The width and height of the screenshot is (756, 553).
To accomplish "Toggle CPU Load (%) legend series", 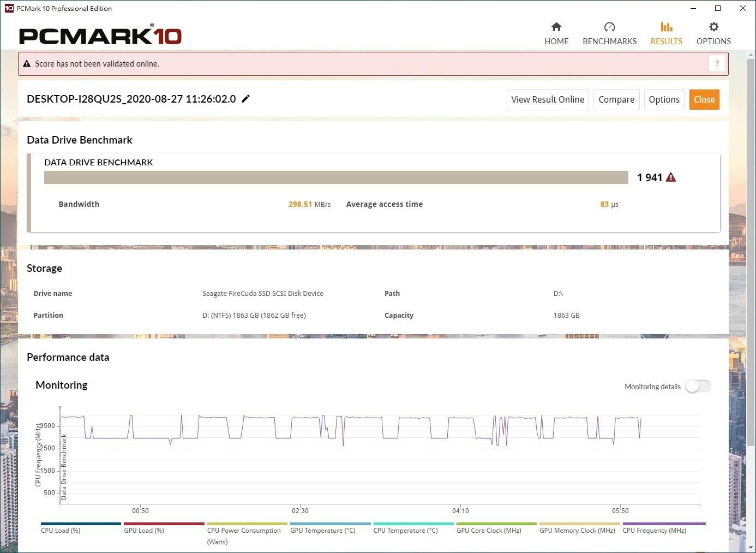I will click(61, 530).
